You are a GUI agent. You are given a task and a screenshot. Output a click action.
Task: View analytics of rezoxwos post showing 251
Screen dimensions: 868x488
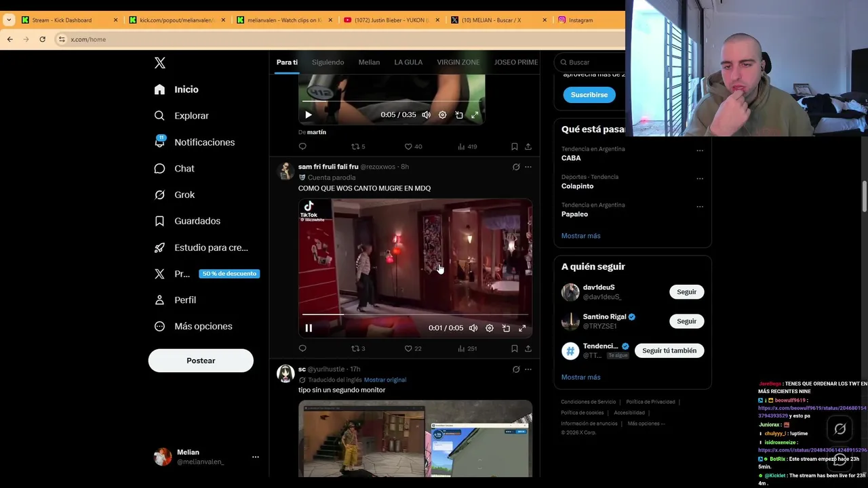pyautogui.click(x=467, y=348)
